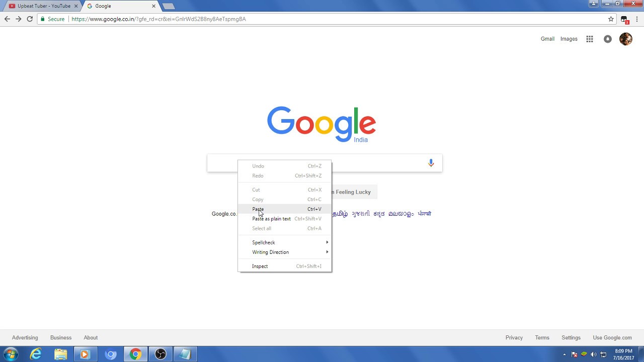
Task: Click Redo in the context menu
Action: tap(285, 176)
